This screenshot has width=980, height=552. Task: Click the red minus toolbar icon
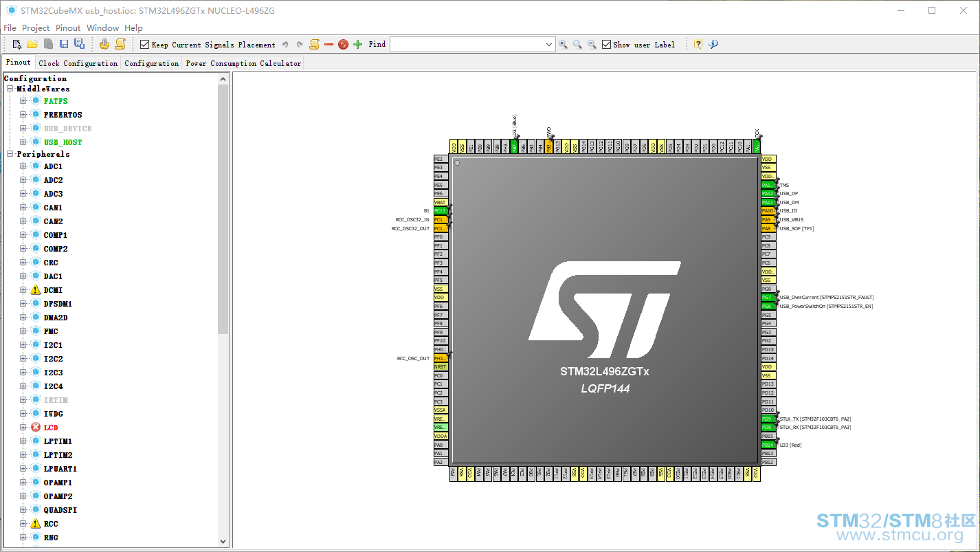[328, 45]
